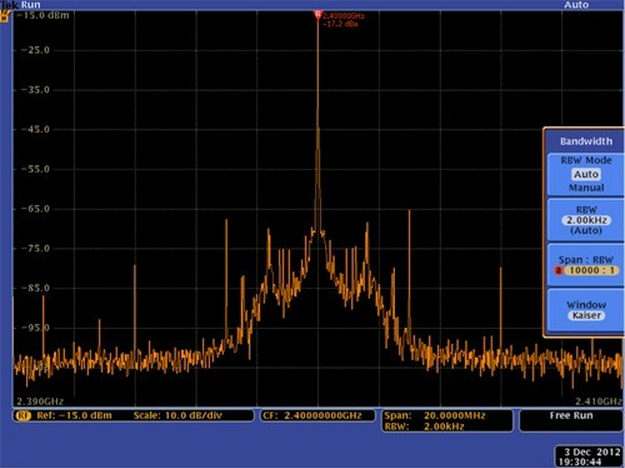Click the Bandwidth menu title
Viewport: 625px width, 468px height.
(x=586, y=141)
